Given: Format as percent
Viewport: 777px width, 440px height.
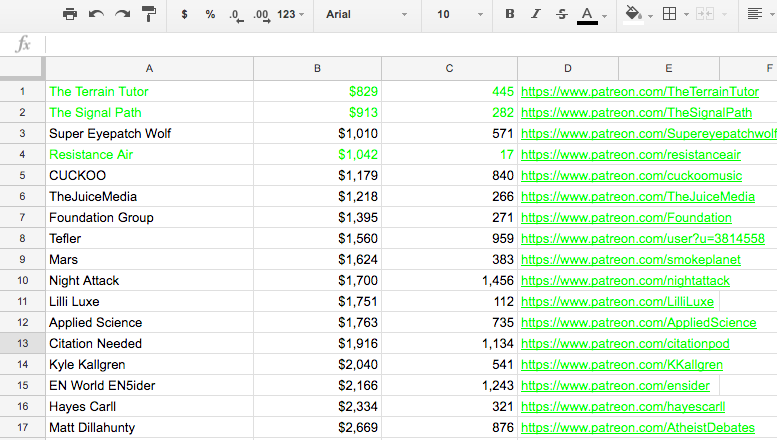Looking at the screenshot, I should (x=210, y=14).
